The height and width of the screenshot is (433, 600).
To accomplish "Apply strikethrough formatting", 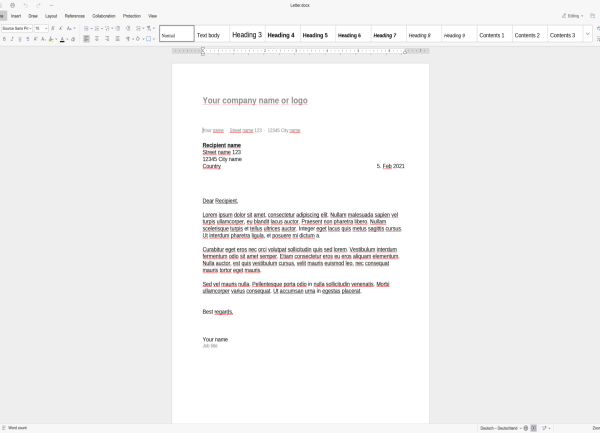I will [x=28, y=39].
